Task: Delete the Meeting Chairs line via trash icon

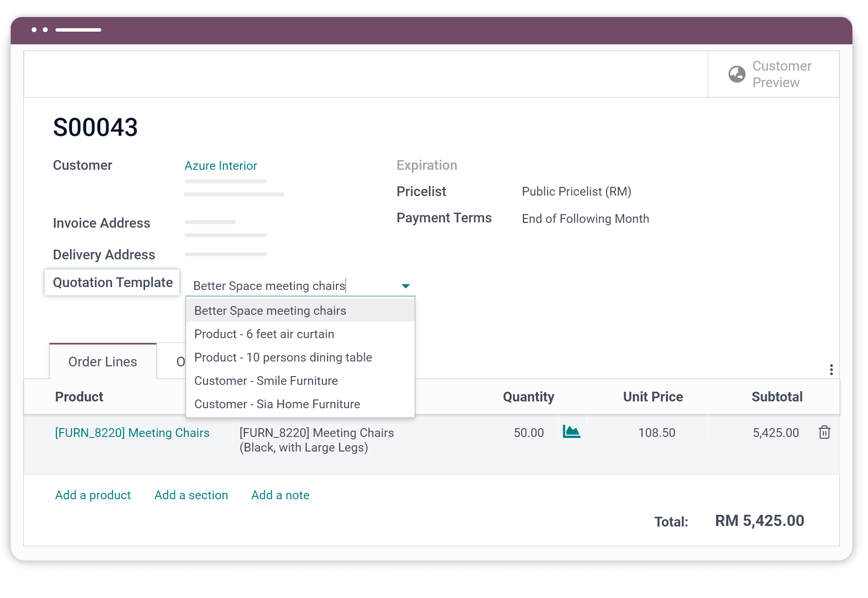Action: [x=825, y=432]
